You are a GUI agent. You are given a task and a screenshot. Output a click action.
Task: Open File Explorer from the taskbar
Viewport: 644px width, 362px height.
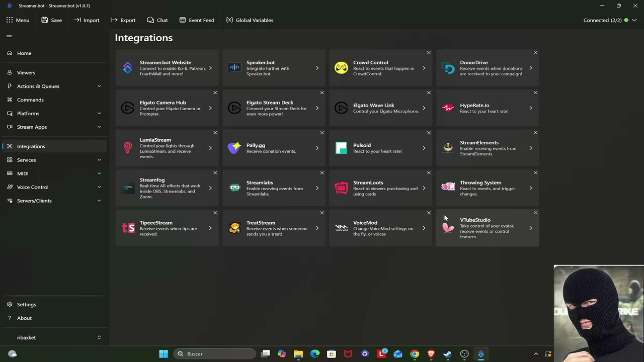(298, 354)
